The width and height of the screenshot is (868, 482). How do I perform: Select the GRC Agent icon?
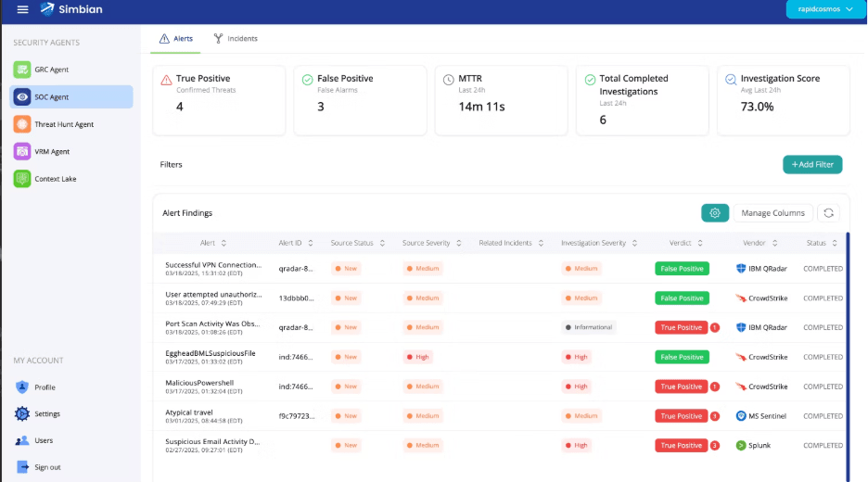click(22, 70)
